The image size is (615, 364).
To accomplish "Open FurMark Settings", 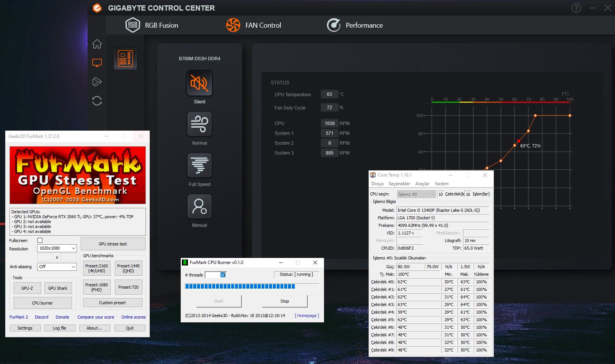I will pos(25,328).
